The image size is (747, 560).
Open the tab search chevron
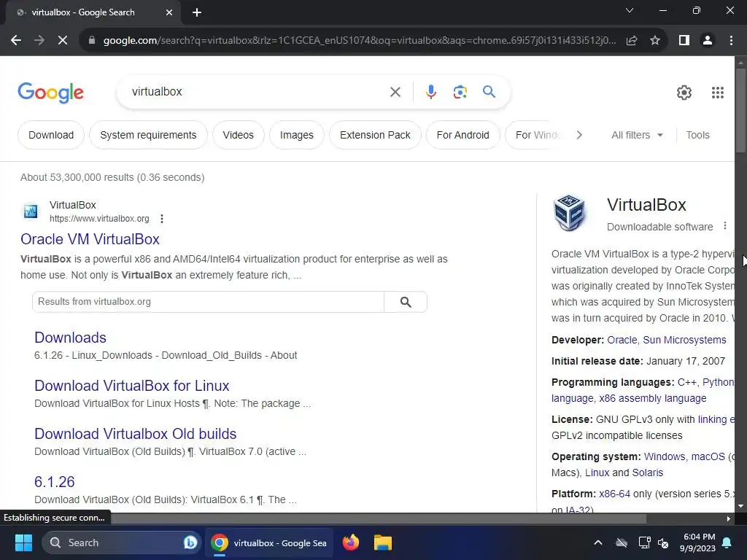(630, 10)
